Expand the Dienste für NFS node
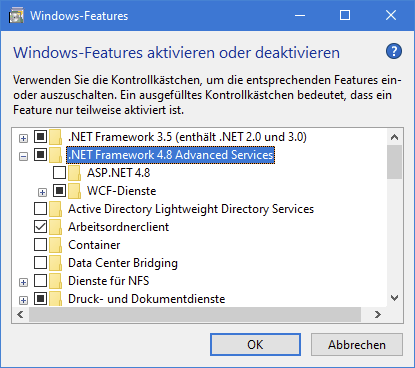The height and width of the screenshot is (368, 415). (x=23, y=282)
